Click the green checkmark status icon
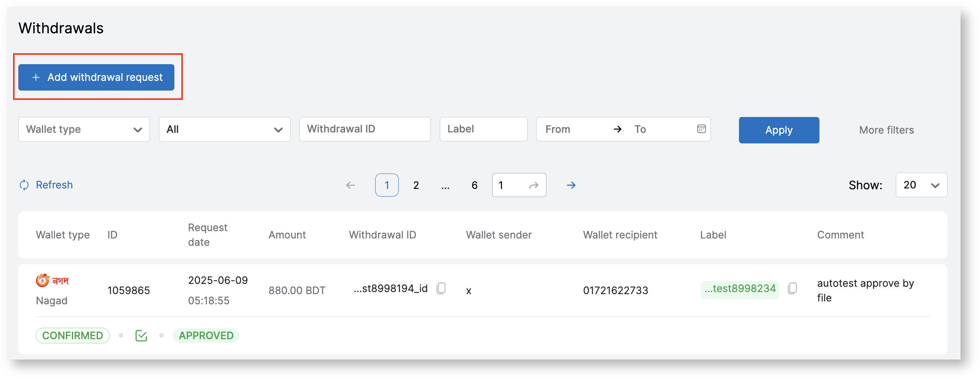Screen dimensions: 980x379 pyautogui.click(x=141, y=336)
